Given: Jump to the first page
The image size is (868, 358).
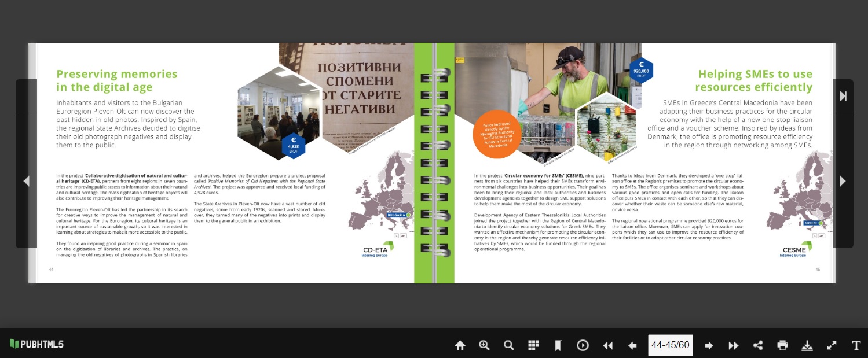Looking at the screenshot, I should [607, 345].
